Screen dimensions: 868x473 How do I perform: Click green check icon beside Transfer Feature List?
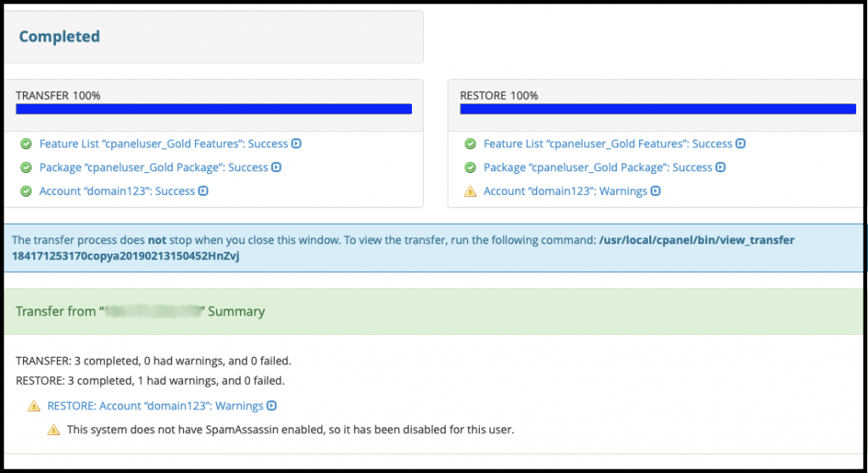tap(26, 144)
